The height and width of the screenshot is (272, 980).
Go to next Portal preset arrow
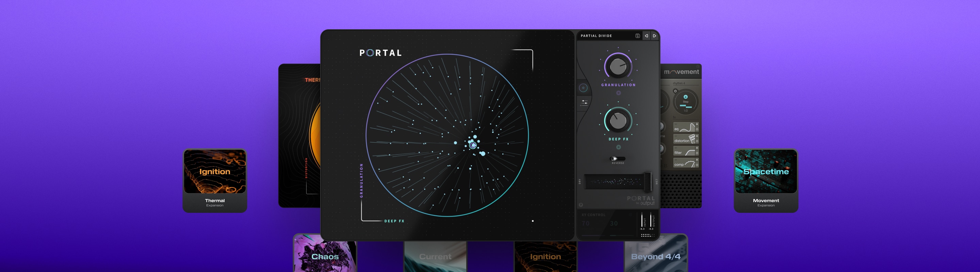coord(655,36)
